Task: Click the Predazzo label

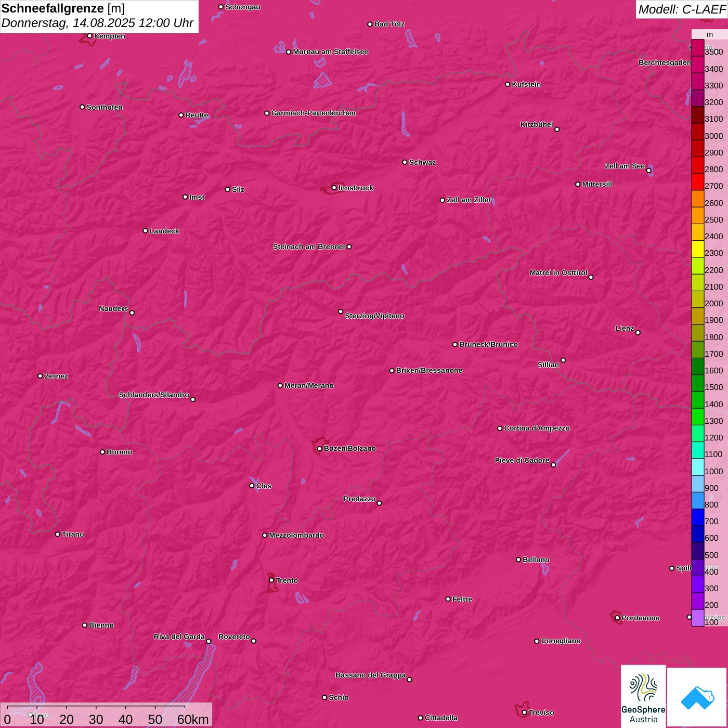Action: (359, 499)
